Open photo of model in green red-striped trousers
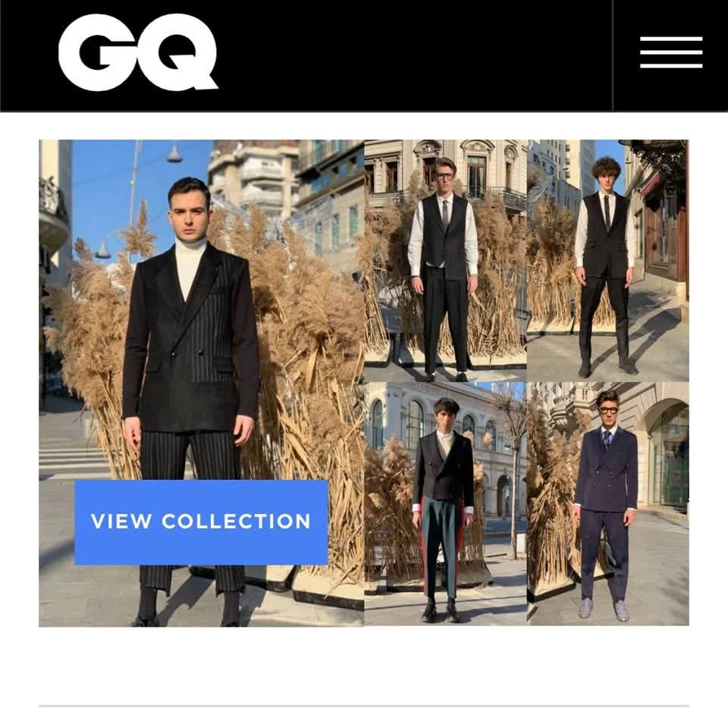The image size is (728, 708). click(445, 504)
